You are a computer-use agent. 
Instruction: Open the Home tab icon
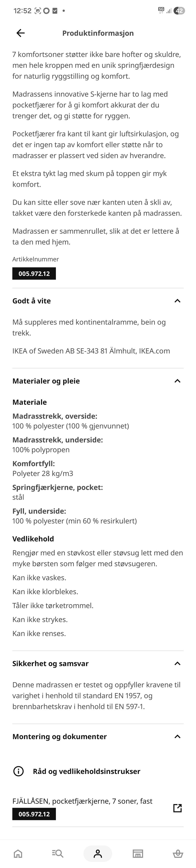click(x=18, y=854)
